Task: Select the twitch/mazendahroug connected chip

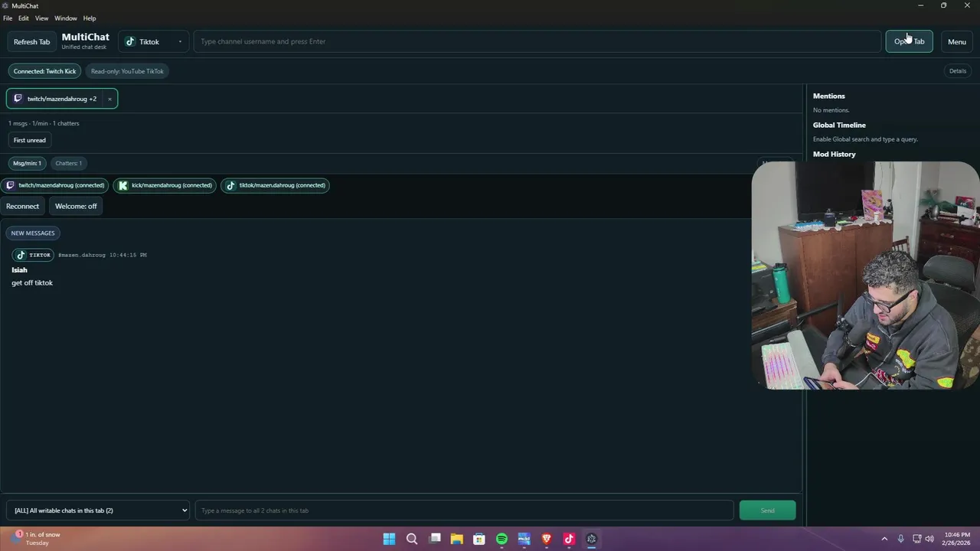Action: [x=54, y=185]
